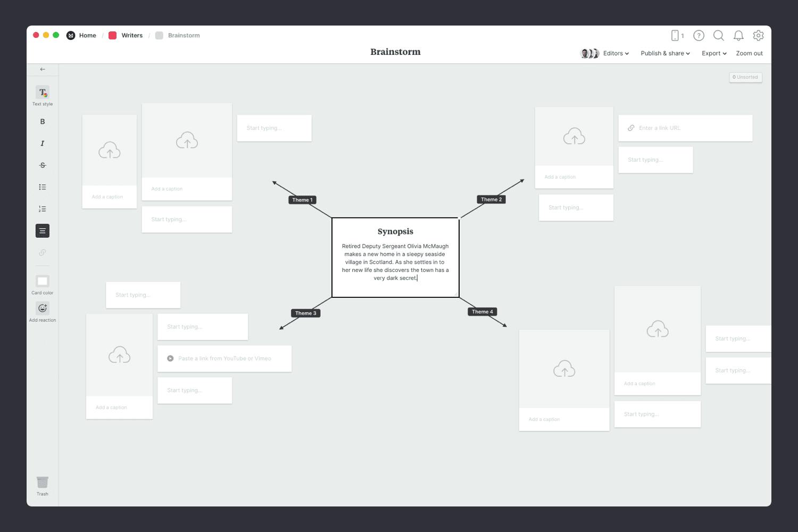Apply bulleted list formatting
The width and height of the screenshot is (798, 532).
pos(43,187)
